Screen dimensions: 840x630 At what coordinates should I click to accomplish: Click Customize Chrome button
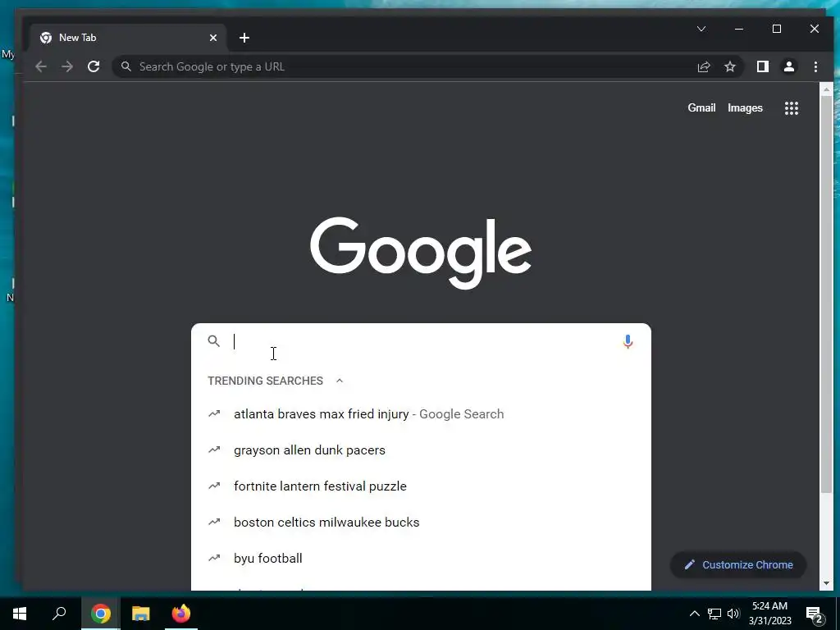pyautogui.click(x=738, y=564)
